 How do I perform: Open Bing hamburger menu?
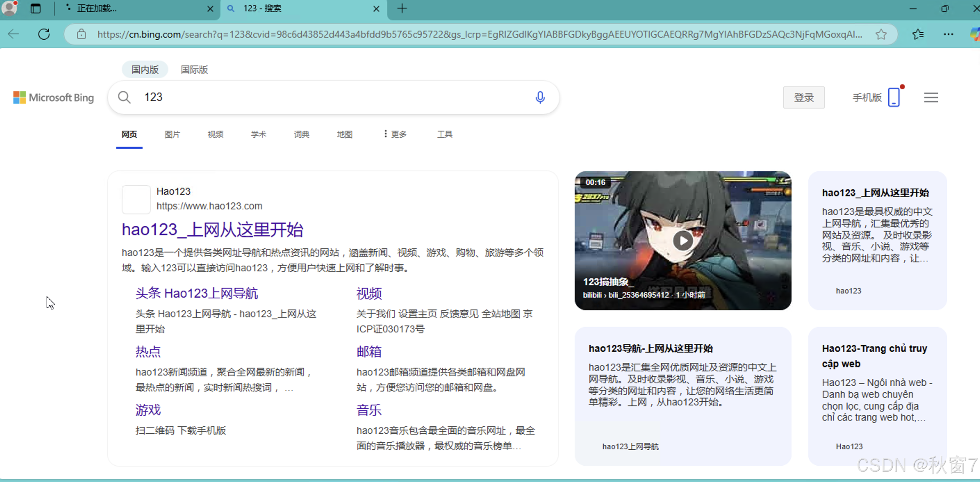[x=931, y=97]
